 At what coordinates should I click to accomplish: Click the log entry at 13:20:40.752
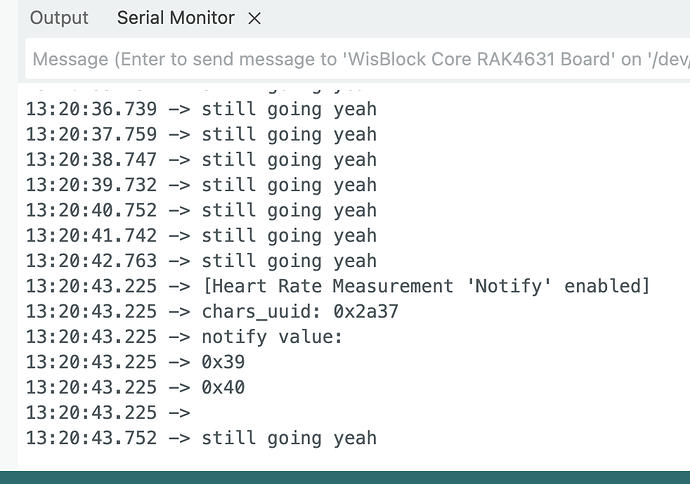click(201, 210)
